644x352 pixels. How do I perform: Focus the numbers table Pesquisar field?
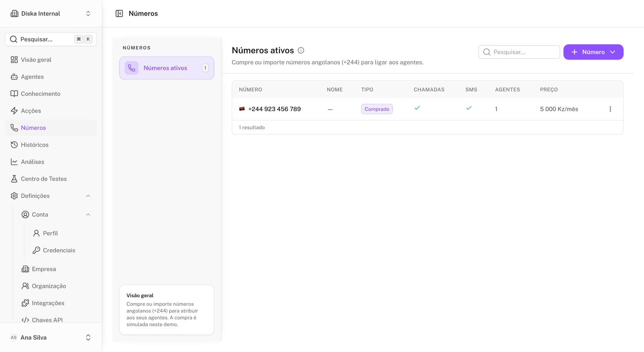tap(519, 52)
